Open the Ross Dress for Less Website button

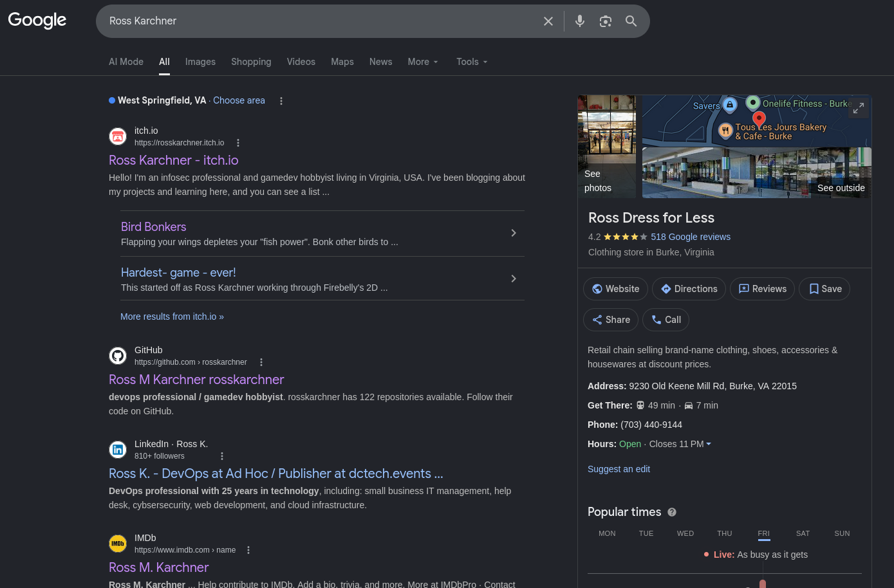[x=615, y=289]
